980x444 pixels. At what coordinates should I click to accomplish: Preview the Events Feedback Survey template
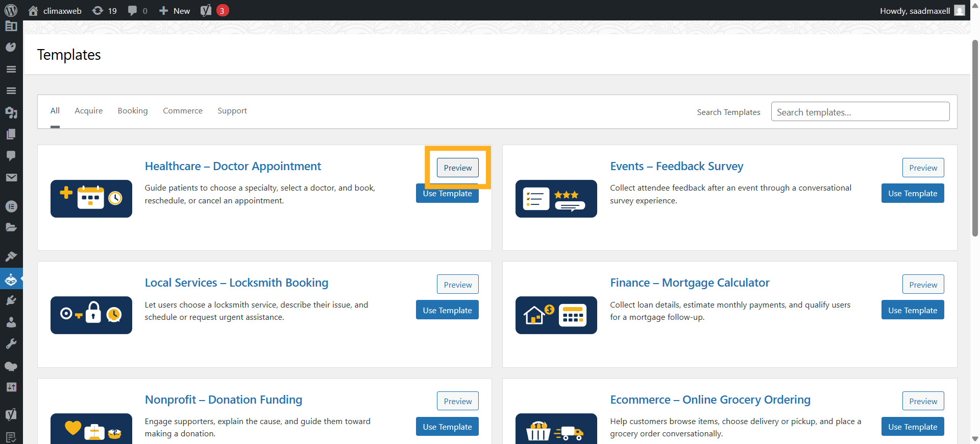click(923, 168)
